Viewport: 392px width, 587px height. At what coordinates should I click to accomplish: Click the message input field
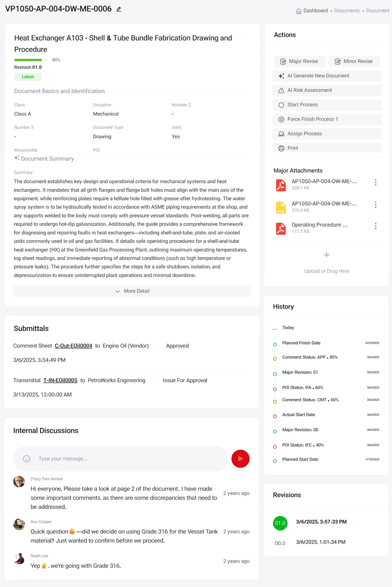point(121,459)
